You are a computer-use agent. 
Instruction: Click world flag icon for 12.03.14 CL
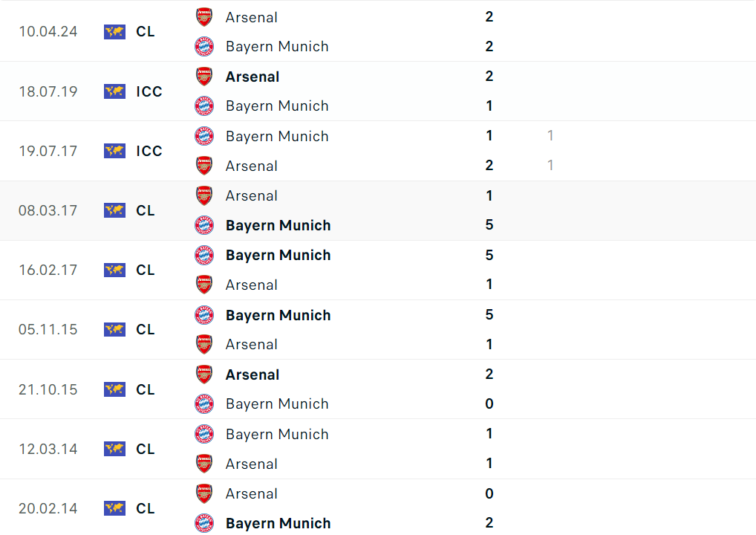pos(114,449)
